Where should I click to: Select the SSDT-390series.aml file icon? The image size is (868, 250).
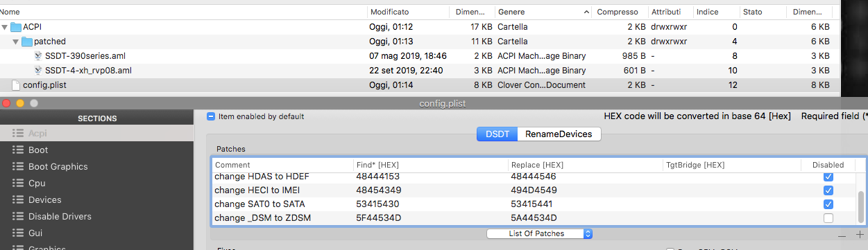click(38, 55)
